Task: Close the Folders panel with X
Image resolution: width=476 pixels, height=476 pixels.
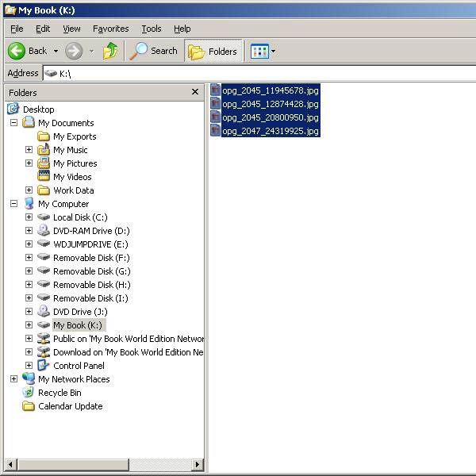Action: pyautogui.click(x=195, y=92)
